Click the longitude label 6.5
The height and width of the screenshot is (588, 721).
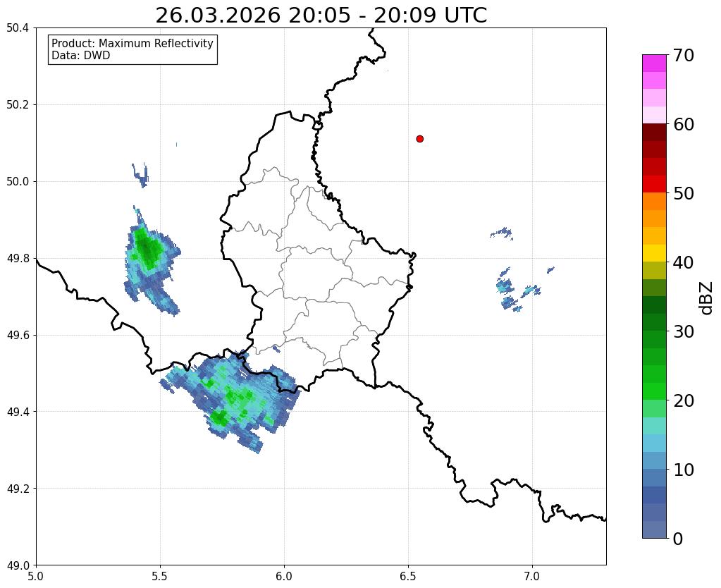(x=408, y=576)
